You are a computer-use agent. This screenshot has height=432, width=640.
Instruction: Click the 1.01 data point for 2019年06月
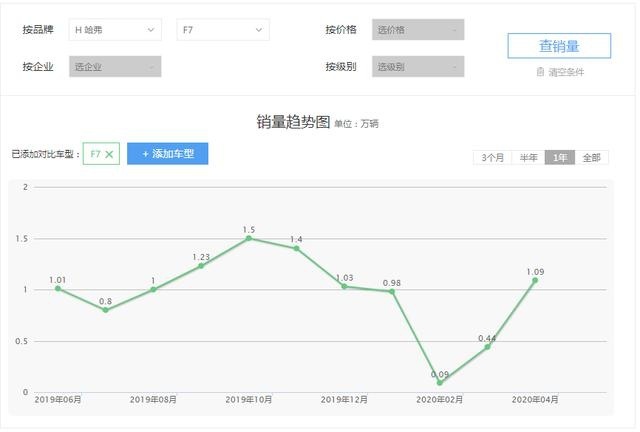[x=58, y=288]
